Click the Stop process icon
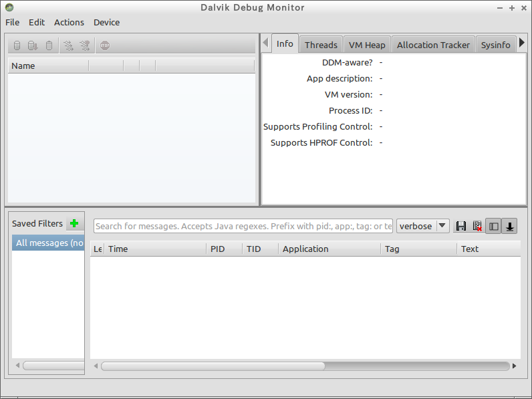The width and height of the screenshot is (532, 399). [x=105, y=45]
